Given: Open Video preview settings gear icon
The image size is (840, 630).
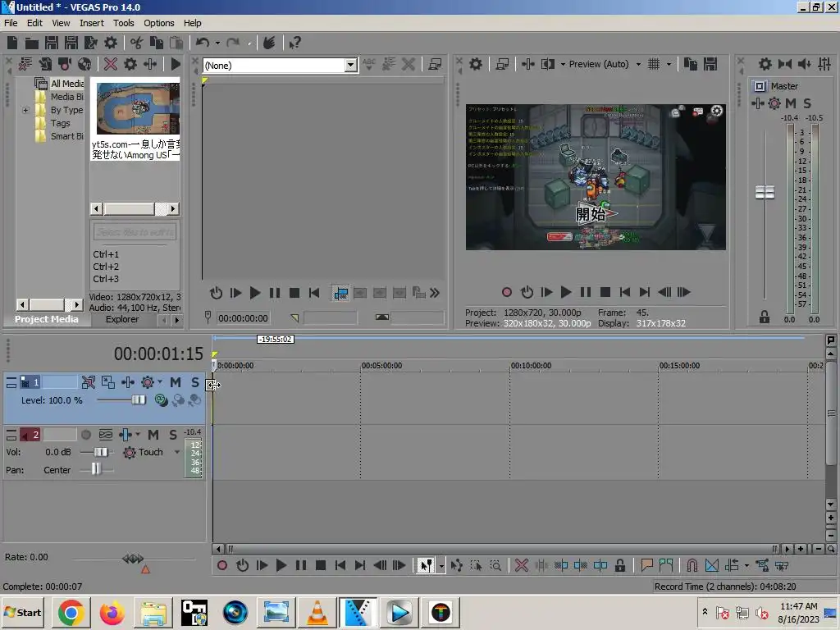Looking at the screenshot, I should click(x=476, y=64).
